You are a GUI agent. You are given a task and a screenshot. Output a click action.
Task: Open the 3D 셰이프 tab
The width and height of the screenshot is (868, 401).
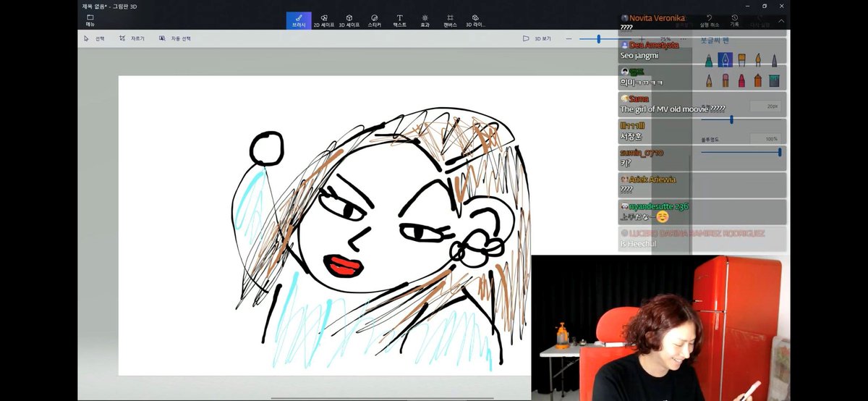(349, 20)
